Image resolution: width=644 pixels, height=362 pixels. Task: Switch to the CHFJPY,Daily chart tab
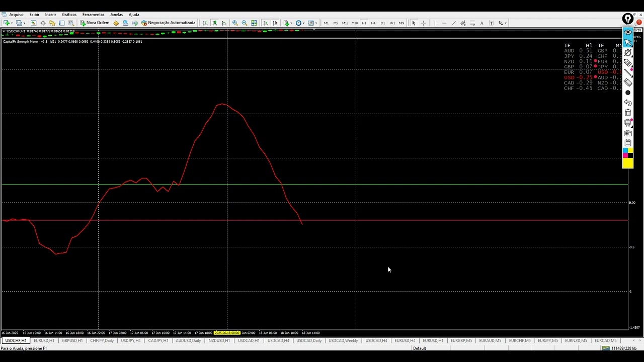(x=102, y=341)
